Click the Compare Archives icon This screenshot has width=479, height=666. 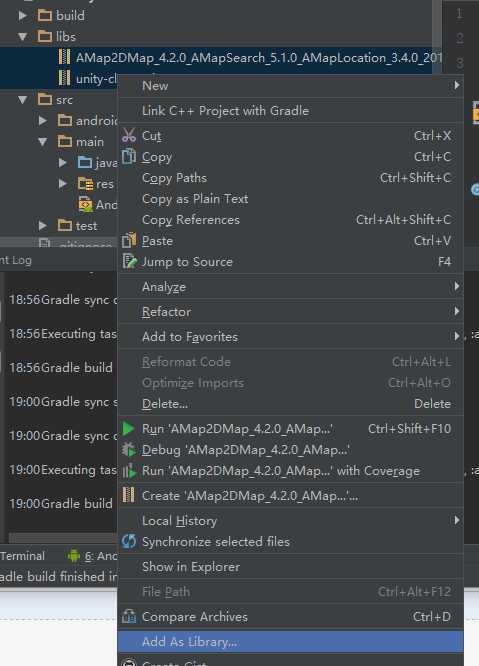pos(129,616)
